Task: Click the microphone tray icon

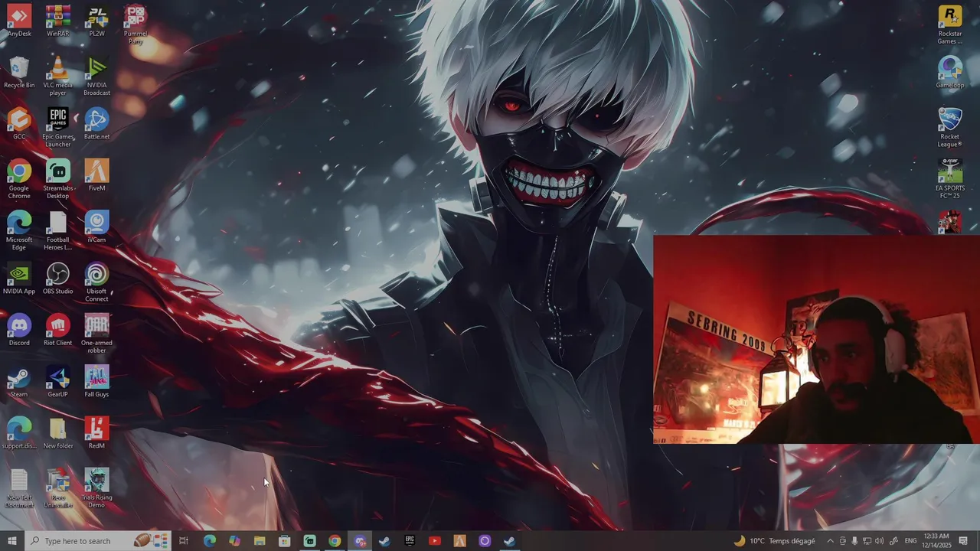Action: (854, 541)
